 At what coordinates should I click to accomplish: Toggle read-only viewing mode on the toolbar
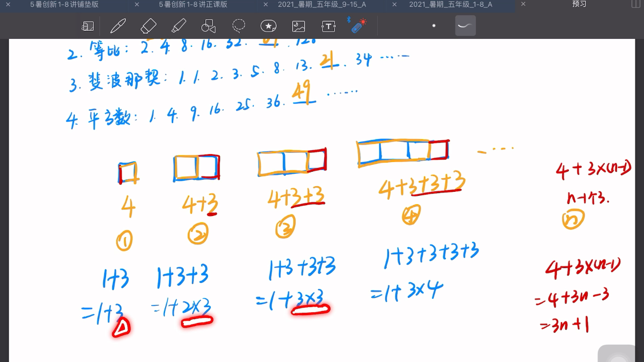(88, 26)
